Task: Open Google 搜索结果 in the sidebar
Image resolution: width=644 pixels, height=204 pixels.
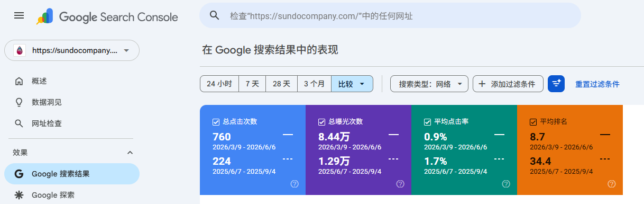Action: tap(72, 174)
